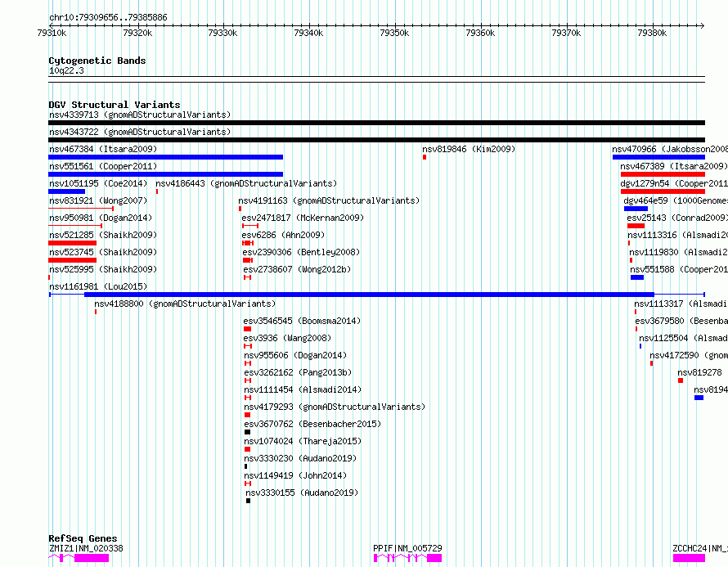Click nsv1074024 (Thareja2015) label
The width and height of the screenshot is (728, 567).
coord(303,441)
